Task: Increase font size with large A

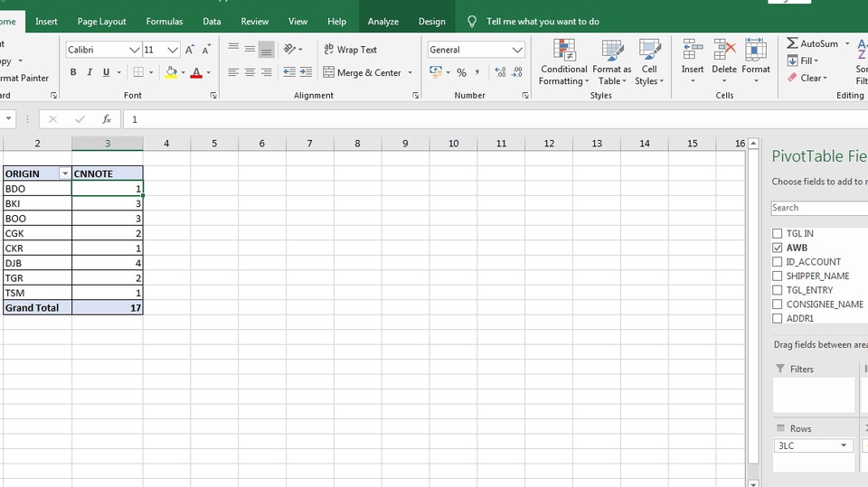Action: coord(189,50)
